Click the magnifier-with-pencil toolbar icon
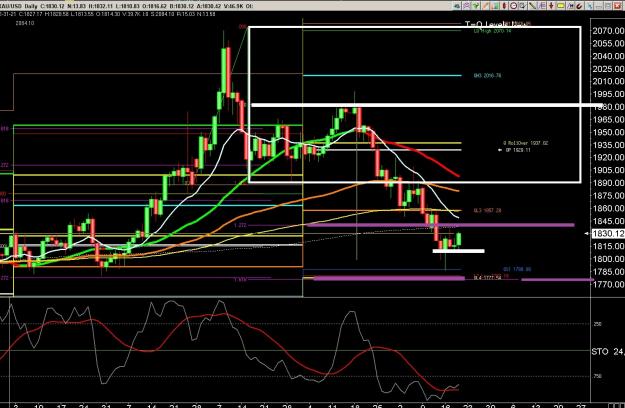625x408 pixels. point(523,6)
